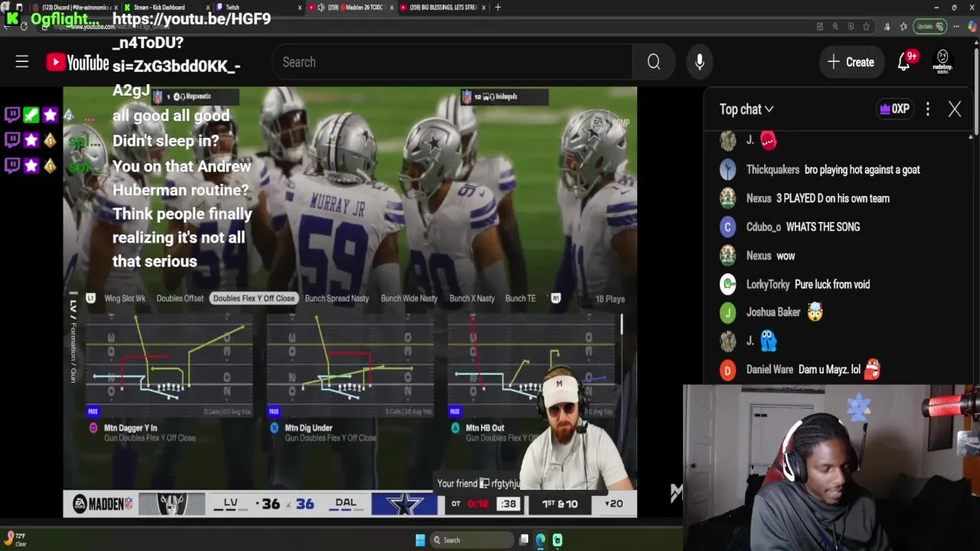
Task: Click the R1 next formation icon
Action: pyautogui.click(x=556, y=298)
